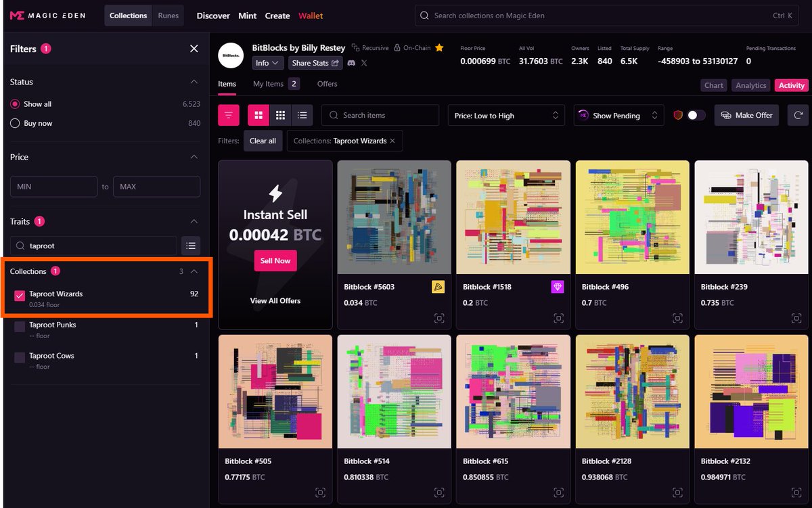
Task: Click the scan icon on Bitblock #239
Action: pos(796,318)
